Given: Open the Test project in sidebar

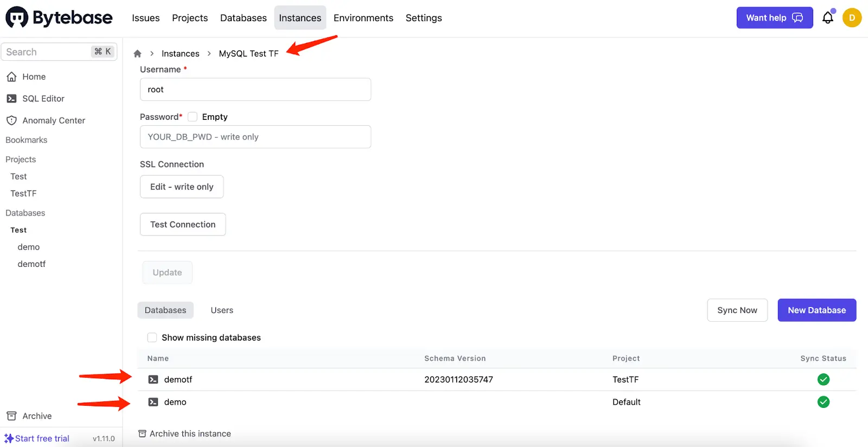Looking at the screenshot, I should [18, 176].
